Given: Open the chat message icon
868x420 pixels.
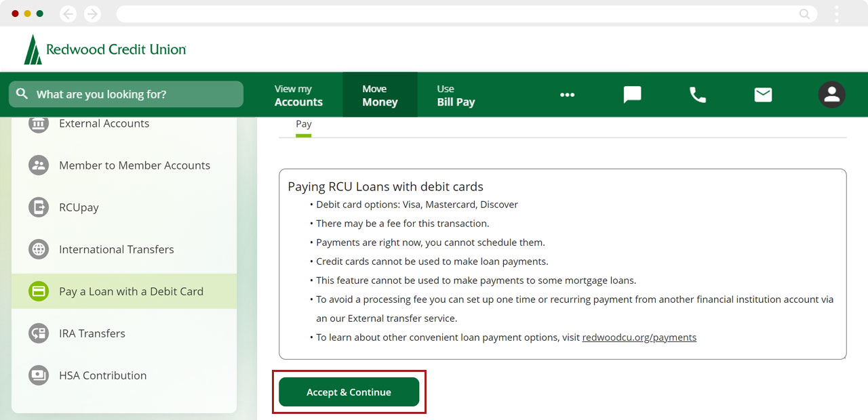Looking at the screenshot, I should click(x=632, y=95).
